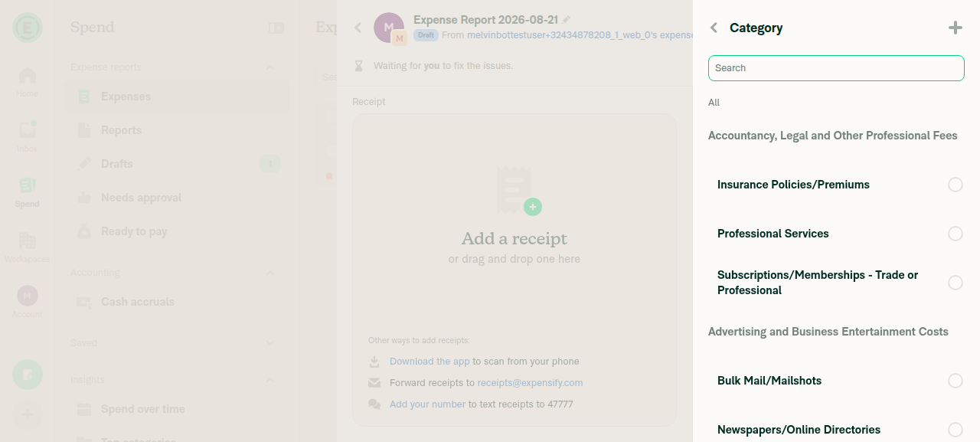This screenshot has width=980, height=442.
Task: Open Spend over time under Insights
Action: point(177,409)
